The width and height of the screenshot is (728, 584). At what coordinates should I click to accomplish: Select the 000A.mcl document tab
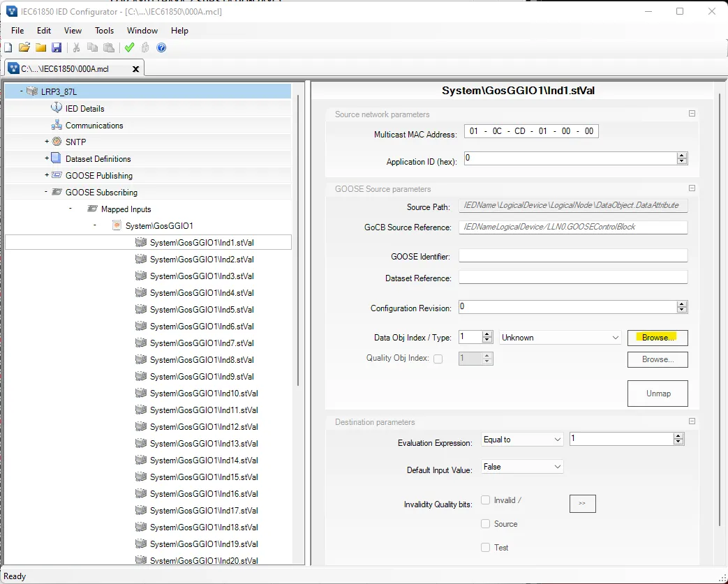click(74, 68)
